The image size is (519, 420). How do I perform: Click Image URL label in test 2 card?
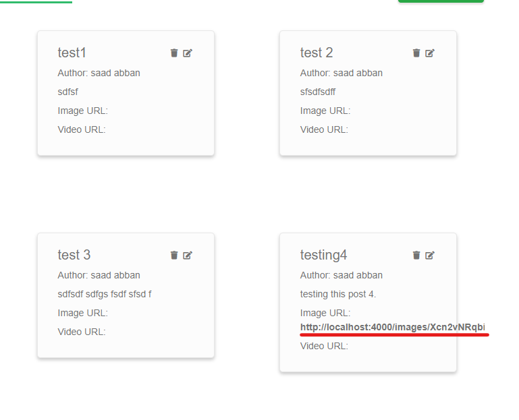click(325, 111)
